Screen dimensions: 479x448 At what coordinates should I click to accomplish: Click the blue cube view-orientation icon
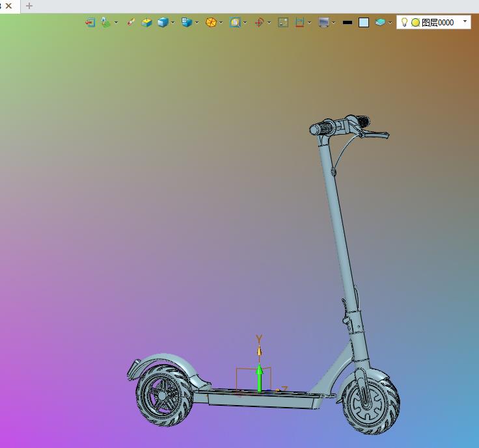(187, 22)
